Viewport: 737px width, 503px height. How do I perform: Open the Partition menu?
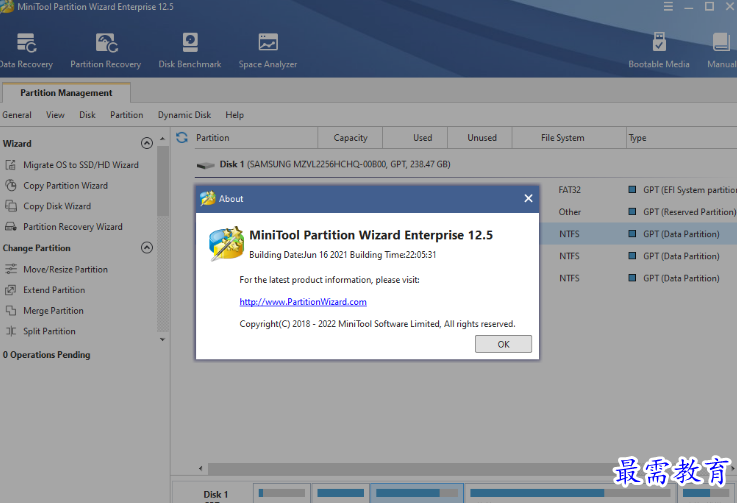[126, 115]
